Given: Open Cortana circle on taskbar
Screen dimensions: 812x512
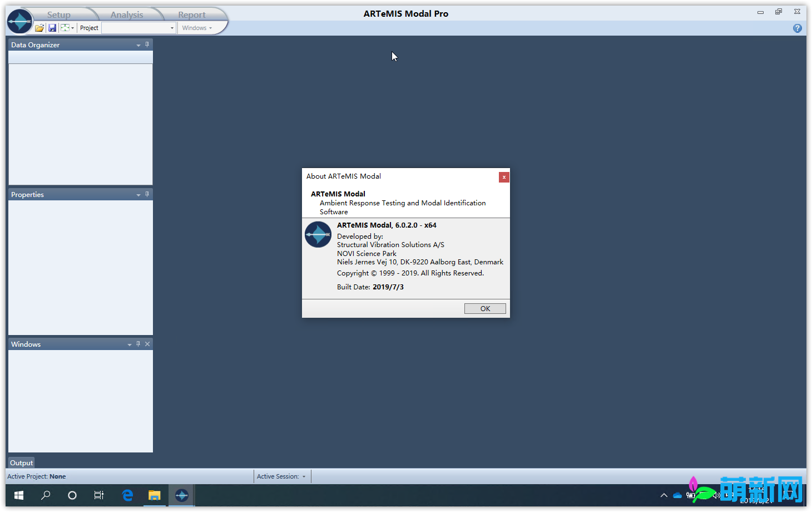Looking at the screenshot, I should 72,495.
